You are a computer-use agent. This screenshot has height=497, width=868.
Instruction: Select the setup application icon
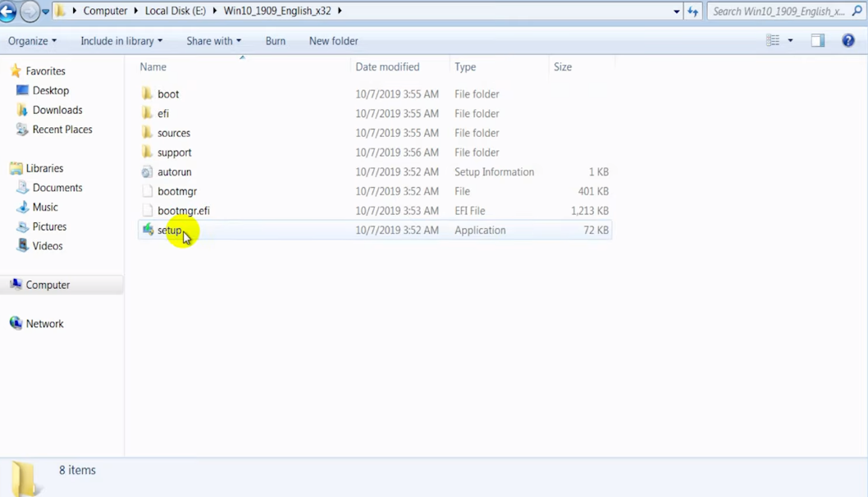[x=148, y=230]
